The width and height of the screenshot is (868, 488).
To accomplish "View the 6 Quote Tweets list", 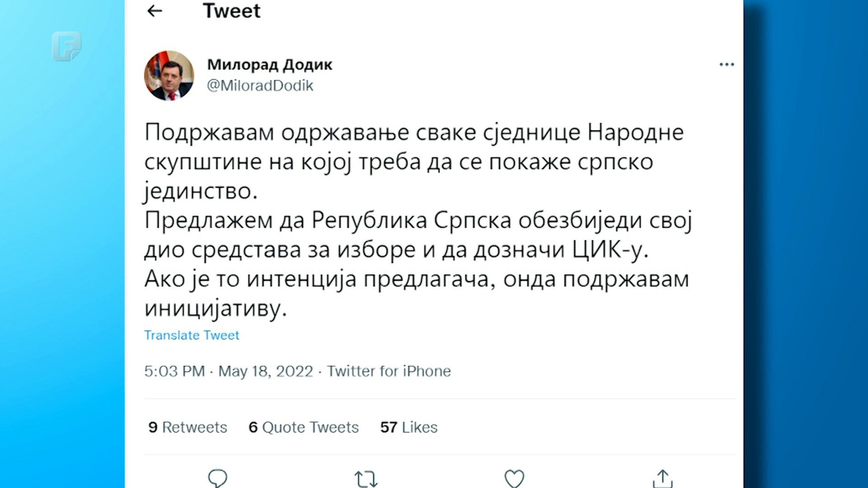I will click(x=303, y=427).
